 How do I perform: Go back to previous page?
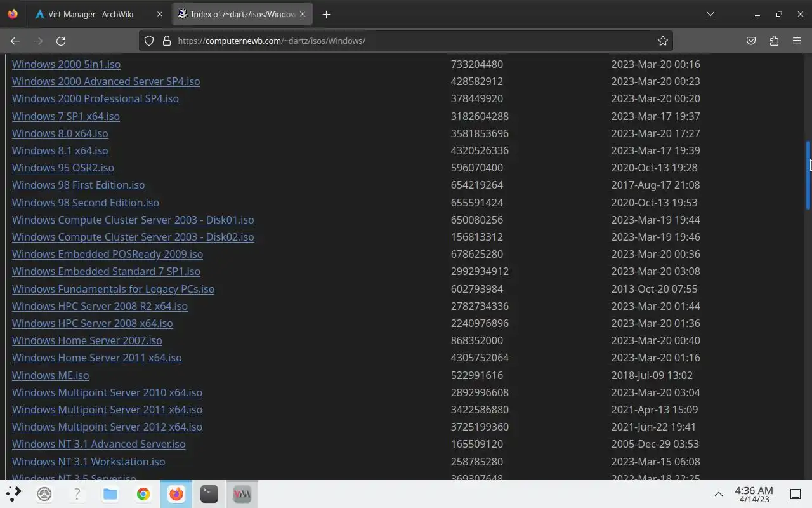(x=15, y=41)
